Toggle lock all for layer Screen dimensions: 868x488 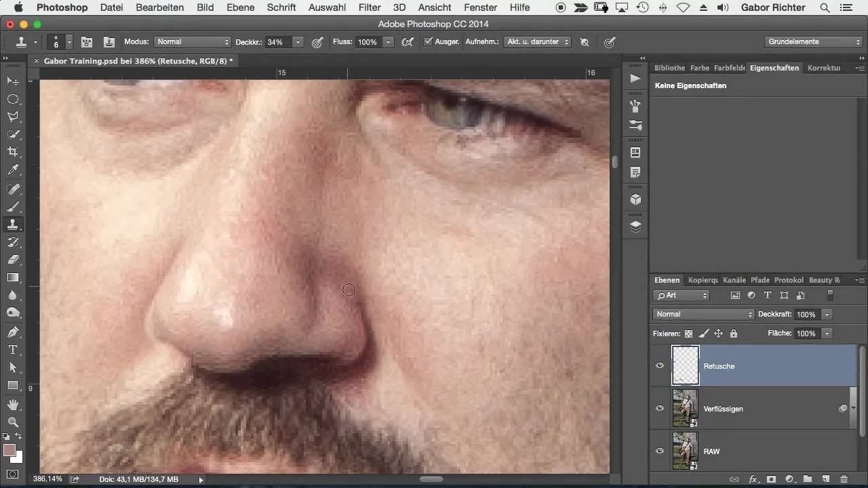point(733,333)
